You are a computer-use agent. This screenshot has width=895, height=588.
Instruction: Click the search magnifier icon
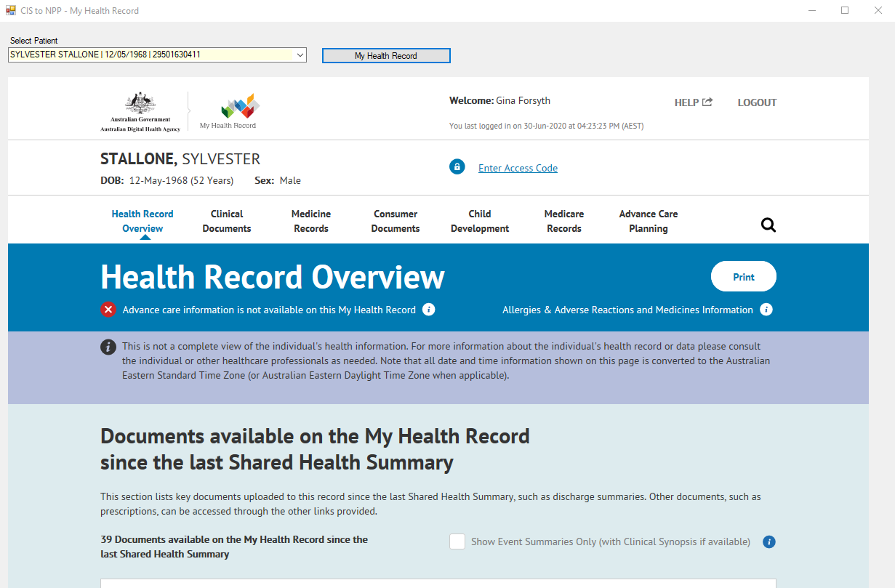pyautogui.click(x=768, y=225)
